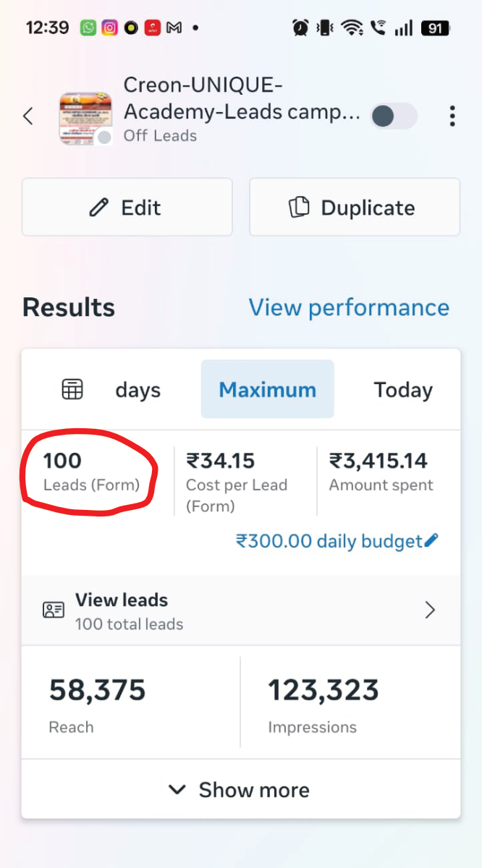
Task: Tap the back arrow icon
Action: (28, 116)
